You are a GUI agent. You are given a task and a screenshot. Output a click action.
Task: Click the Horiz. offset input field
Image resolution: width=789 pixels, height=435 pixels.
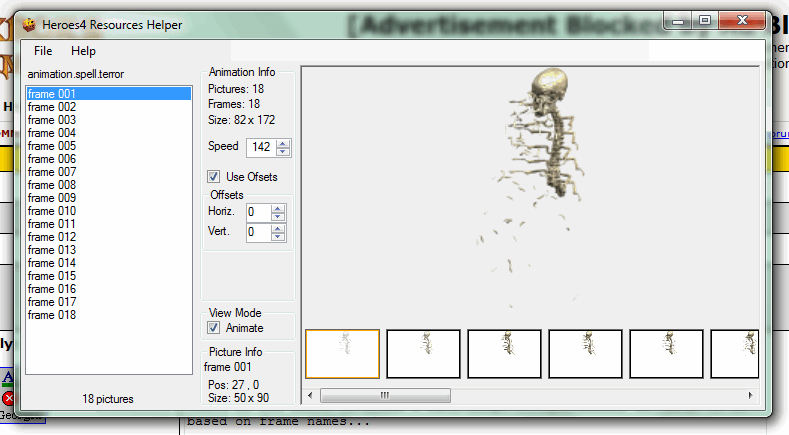click(x=259, y=212)
